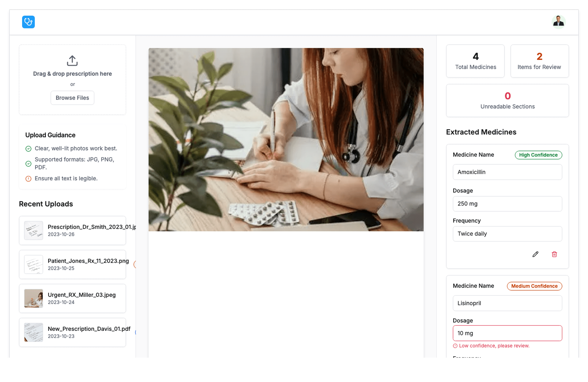588x382 pixels.
Task: Open Prescription_Dr_Smith_2023_01 upload
Action: (73, 230)
